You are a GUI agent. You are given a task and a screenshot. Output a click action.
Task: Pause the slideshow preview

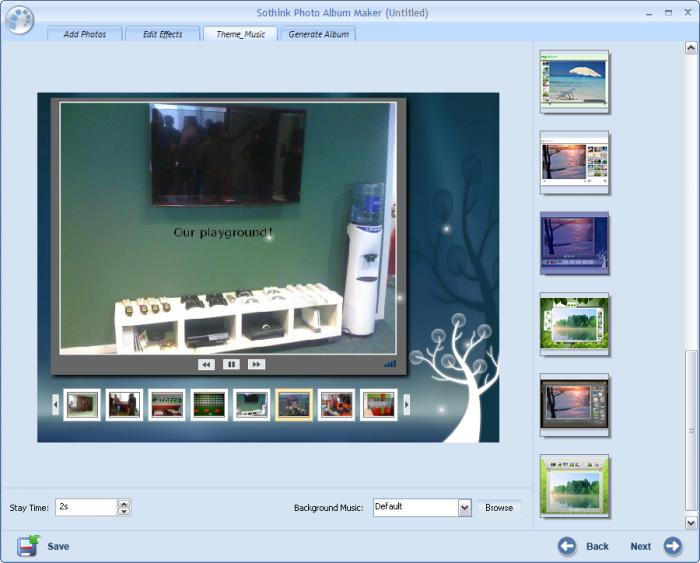(x=231, y=364)
